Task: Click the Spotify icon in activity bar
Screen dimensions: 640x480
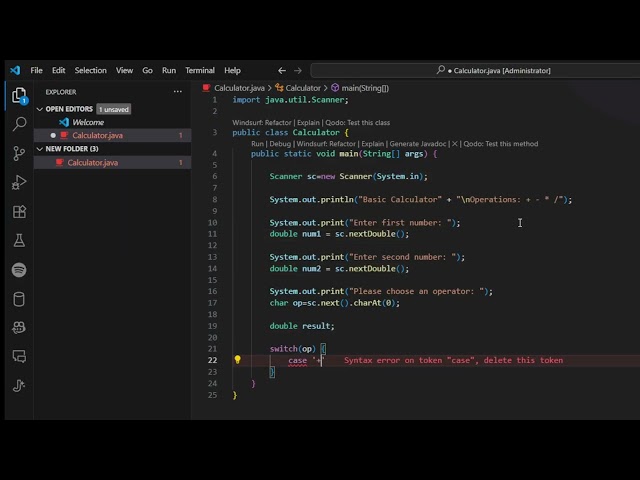Action: coord(19,270)
